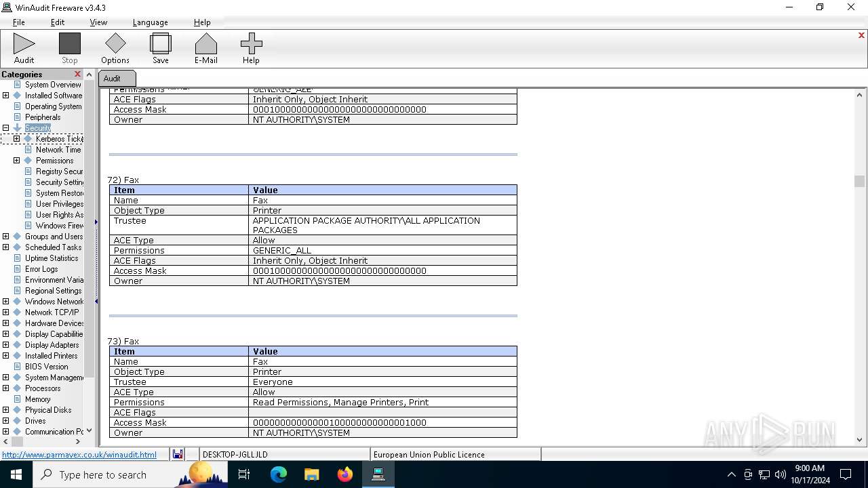868x488 pixels.
Task: Click the taskbar search box
Action: point(129,474)
